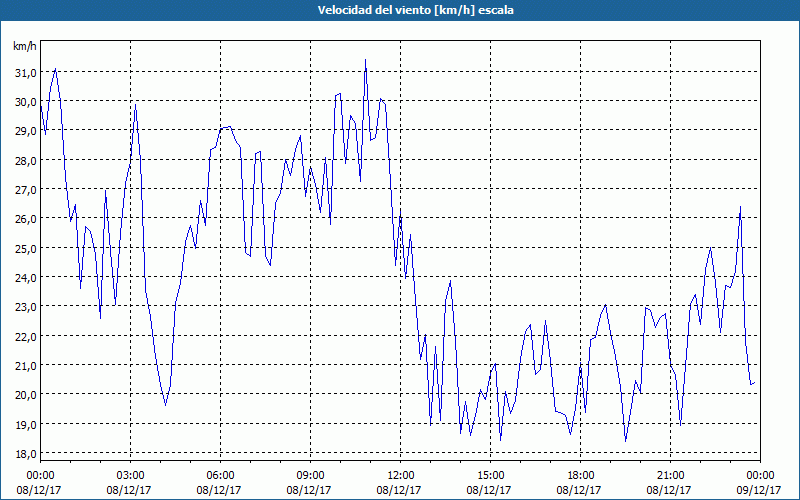800x500 pixels.
Task: Click the chart title 'Velocidad del viento [km/h] escala'
Action: click(415, 10)
